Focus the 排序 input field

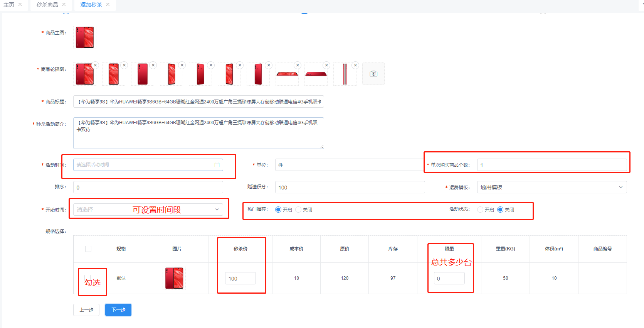pyautogui.click(x=148, y=187)
